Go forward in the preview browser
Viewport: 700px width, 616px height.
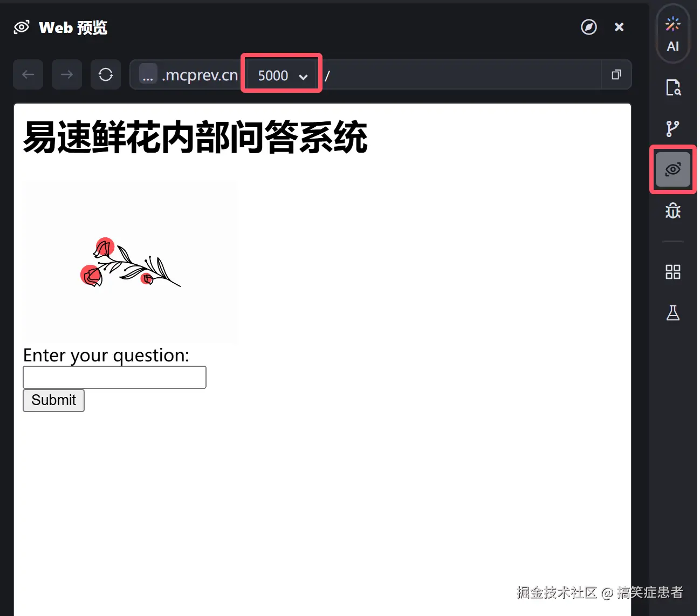pyautogui.click(x=67, y=74)
